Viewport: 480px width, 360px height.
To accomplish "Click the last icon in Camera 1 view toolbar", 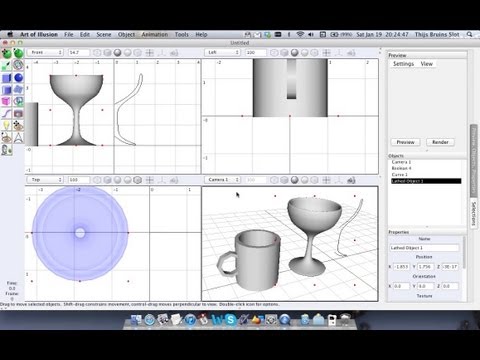I will pyautogui.click(x=351, y=180).
